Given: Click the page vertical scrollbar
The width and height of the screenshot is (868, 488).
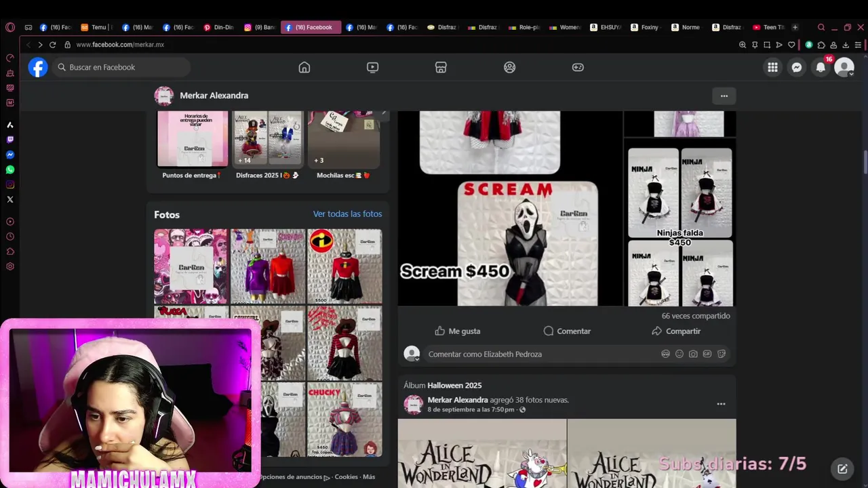Looking at the screenshot, I should (x=865, y=161).
